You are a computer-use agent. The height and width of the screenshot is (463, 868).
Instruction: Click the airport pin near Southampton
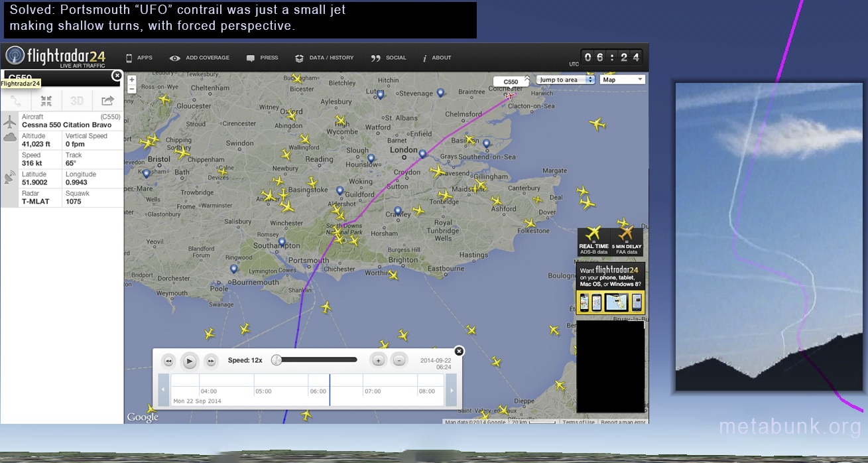point(282,242)
